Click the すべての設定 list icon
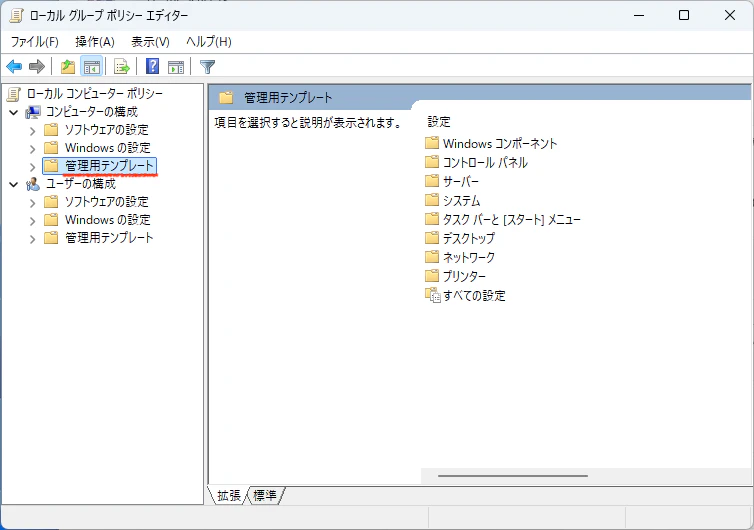Image resolution: width=754 pixels, height=530 pixels. click(x=432, y=295)
